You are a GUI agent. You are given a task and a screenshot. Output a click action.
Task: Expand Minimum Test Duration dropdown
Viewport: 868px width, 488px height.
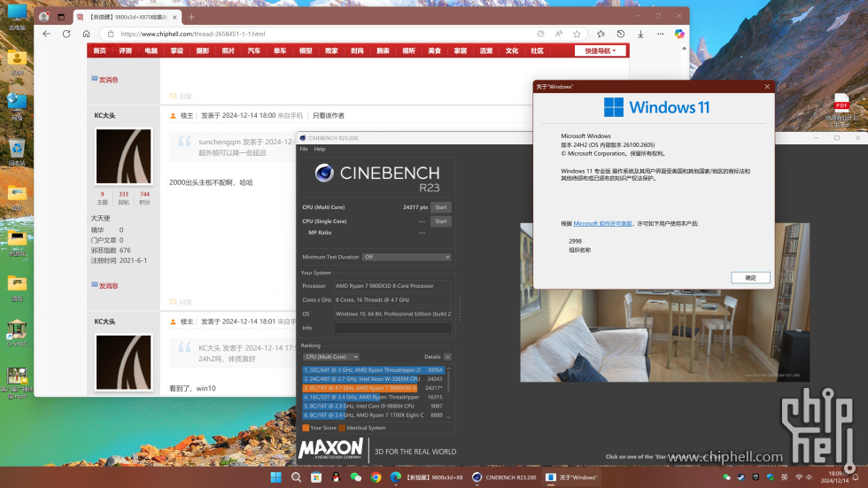click(x=407, y=257)
